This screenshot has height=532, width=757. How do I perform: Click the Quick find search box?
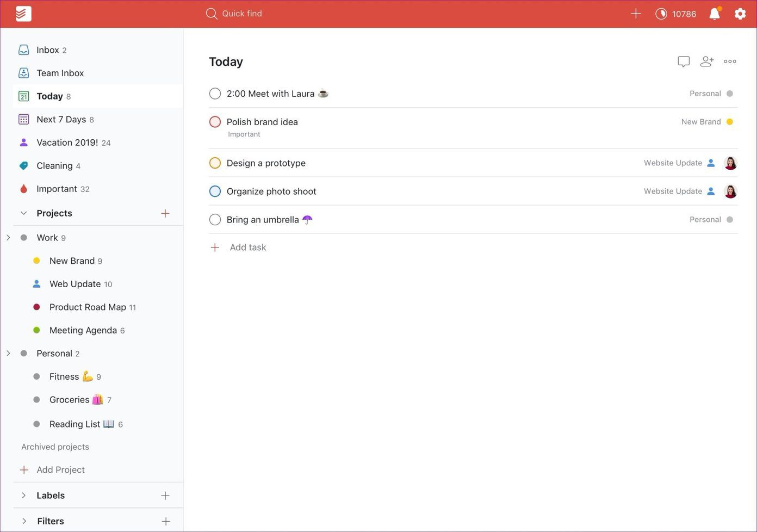pyautogui.click(x=234, y=14)
